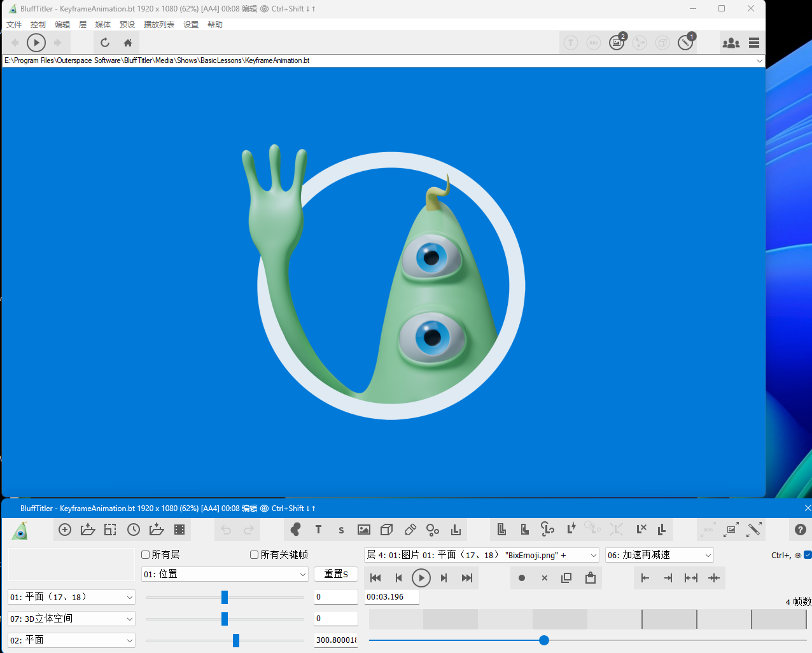This screenshot has width=812, height=653.
Task: Open the 媒体 menu
Action: click(102, 25)
